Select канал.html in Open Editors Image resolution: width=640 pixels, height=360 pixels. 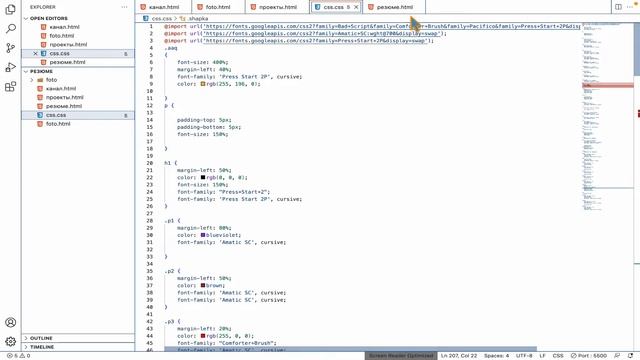click(64, 27)
